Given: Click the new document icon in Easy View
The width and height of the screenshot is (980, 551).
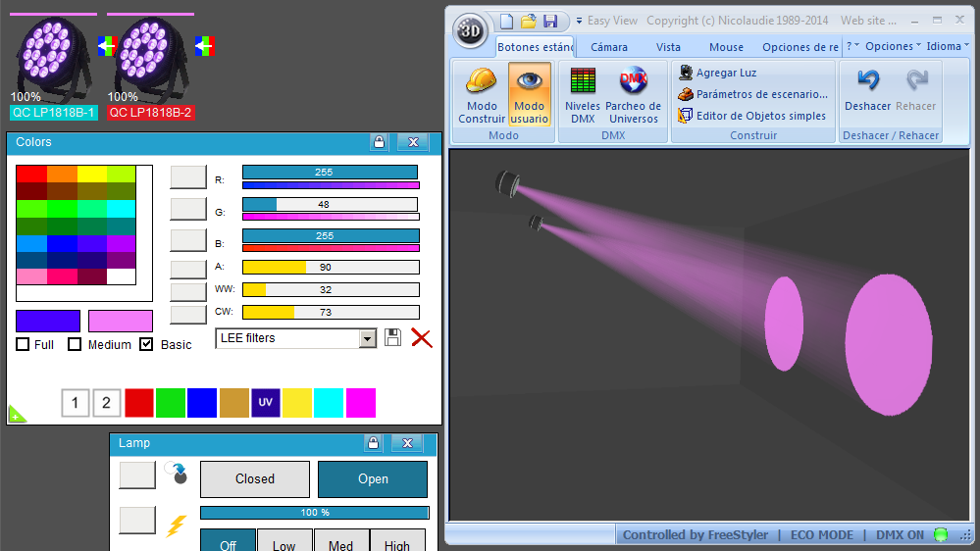Looking at the screenshot, I should [x=507, y=22].
